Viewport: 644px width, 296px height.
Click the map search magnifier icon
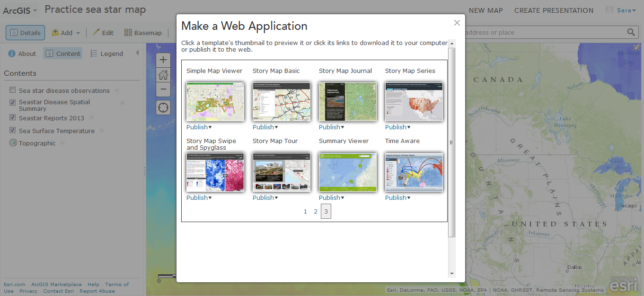pyautogui.click(x=631, y=32)
